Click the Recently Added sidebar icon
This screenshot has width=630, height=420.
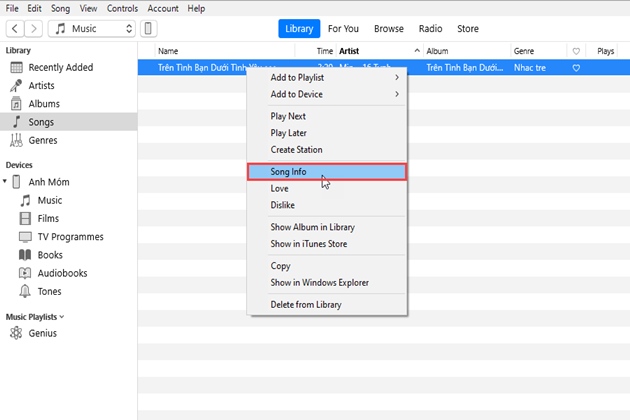(16, 67)
